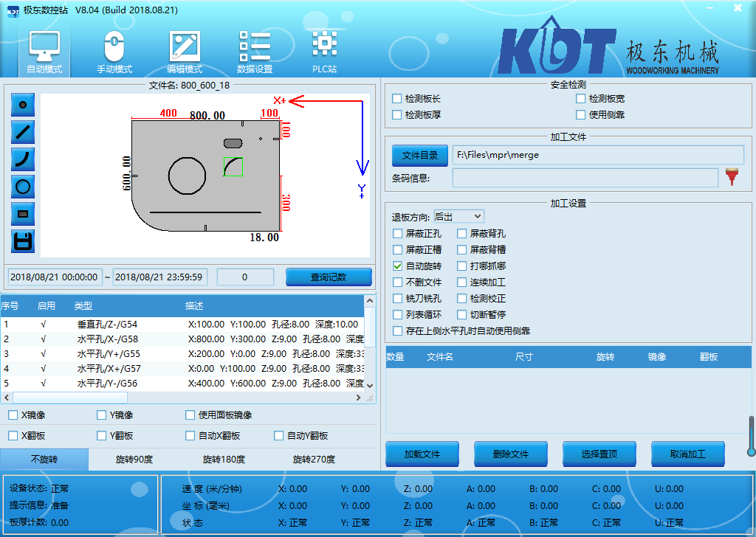Toggle the X镜像 checkbox
This screenshot has height=537, width=756.
click(13, 415)
